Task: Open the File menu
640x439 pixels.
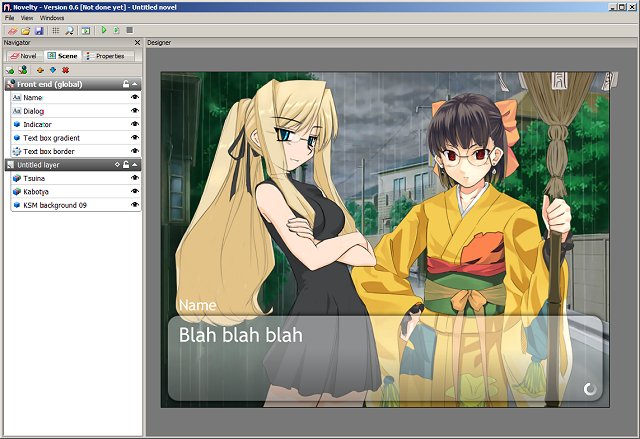Action: click(x=9, y=18)
